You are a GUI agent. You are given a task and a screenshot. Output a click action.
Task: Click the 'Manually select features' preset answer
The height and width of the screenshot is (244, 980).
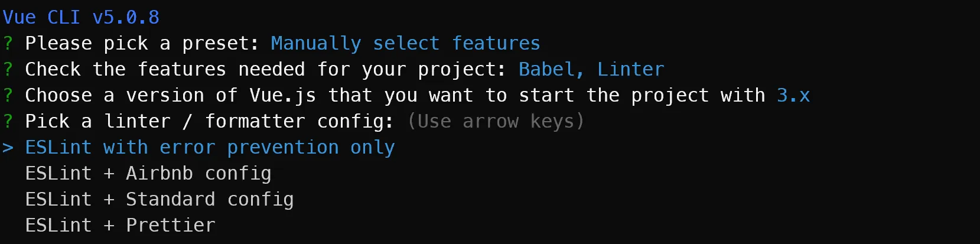pyautogui.click(x=405, y=43)
